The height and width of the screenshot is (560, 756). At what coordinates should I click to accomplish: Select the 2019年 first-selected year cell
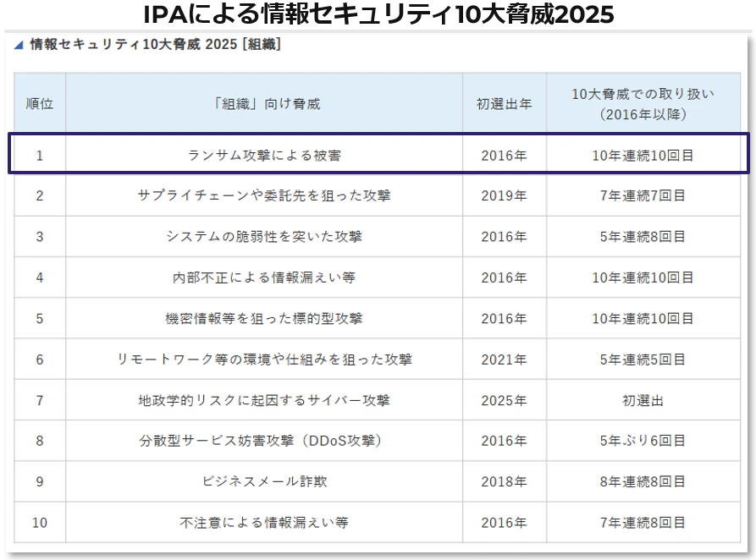click(x=504, y=195)
